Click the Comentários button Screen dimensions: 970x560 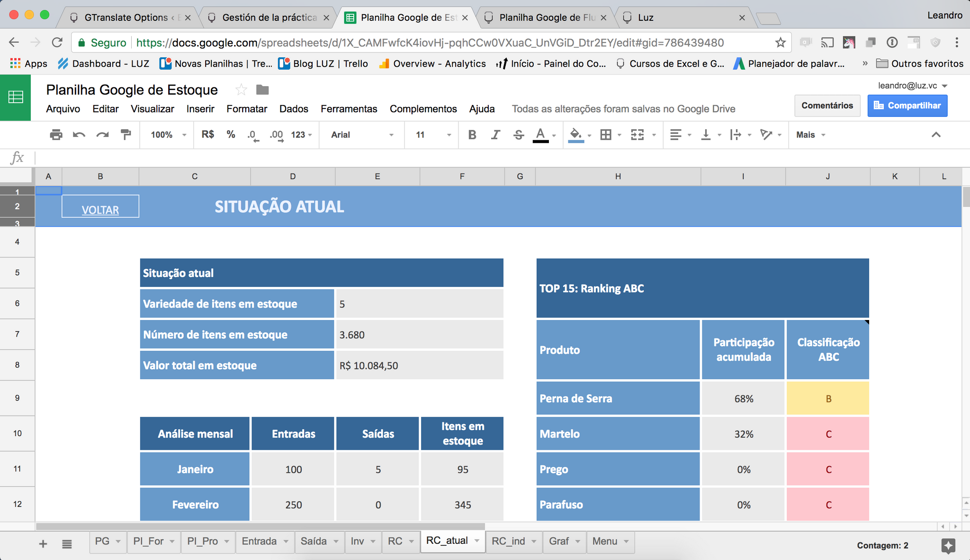[827, 106]
